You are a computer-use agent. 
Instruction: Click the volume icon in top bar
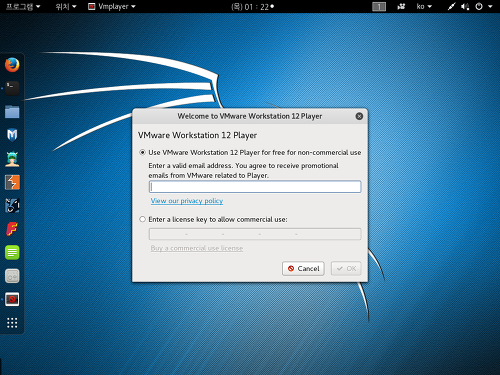(465, 6)
